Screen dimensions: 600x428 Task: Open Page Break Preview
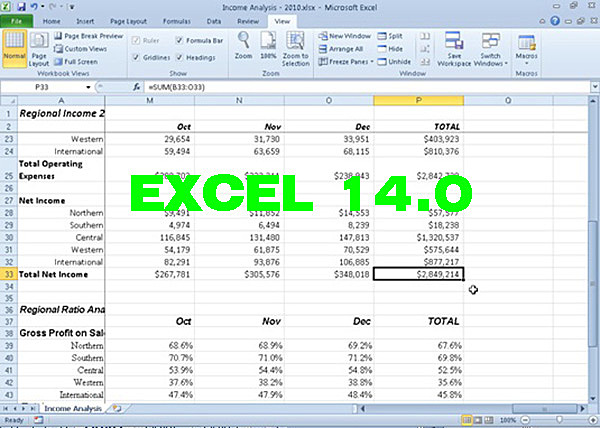88,36
